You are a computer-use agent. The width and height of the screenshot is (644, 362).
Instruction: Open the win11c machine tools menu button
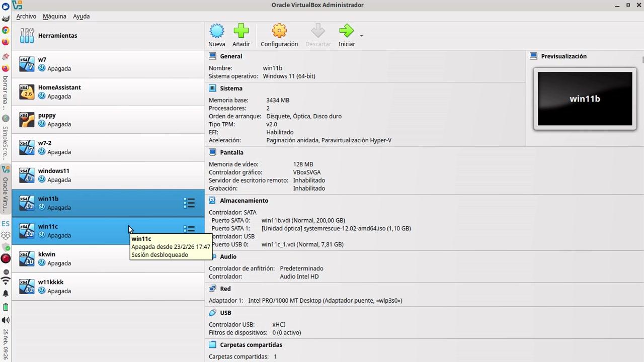click(189, 229)
